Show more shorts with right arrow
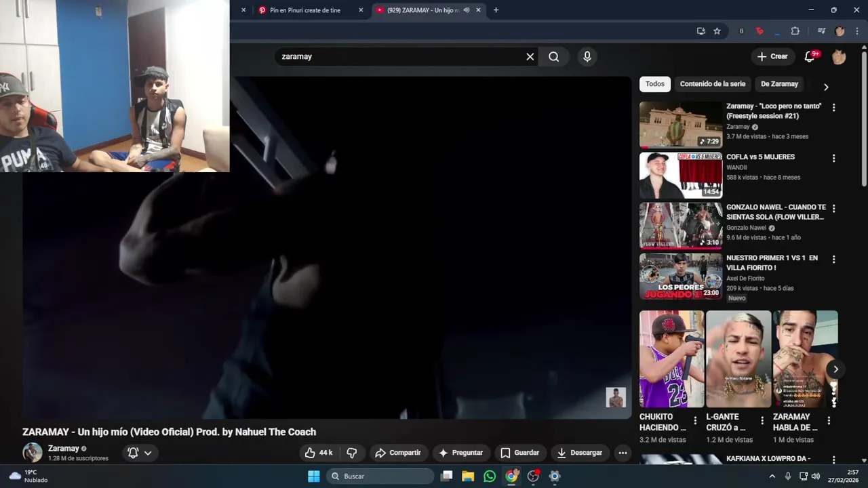 coord(835,369)
